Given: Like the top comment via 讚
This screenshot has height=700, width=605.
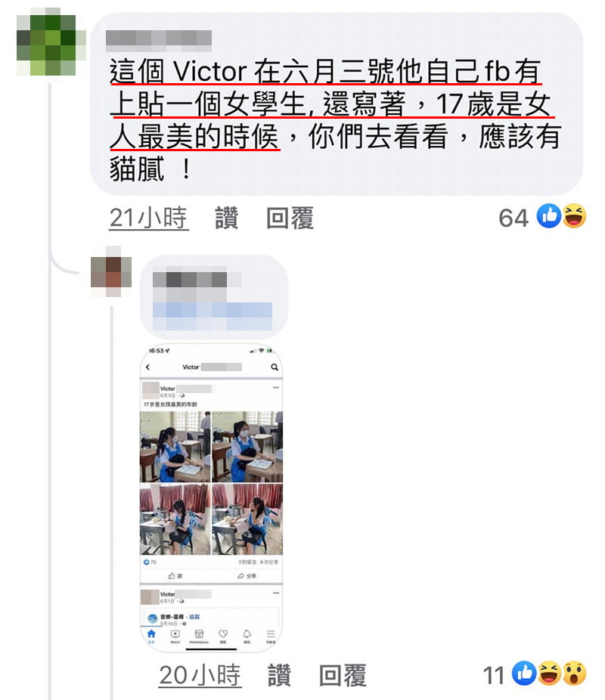Looking at the screenshot, I should point(226,218).
